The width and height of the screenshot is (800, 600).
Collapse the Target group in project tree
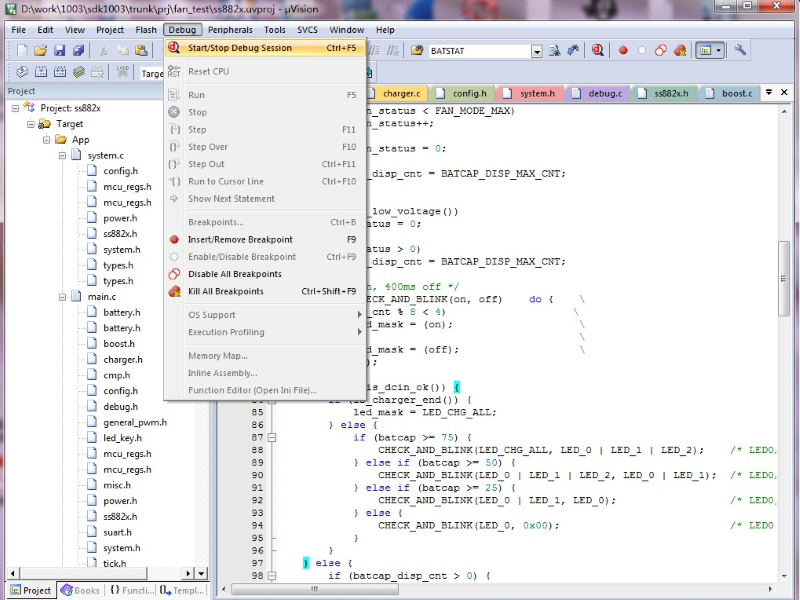[31, 124]
